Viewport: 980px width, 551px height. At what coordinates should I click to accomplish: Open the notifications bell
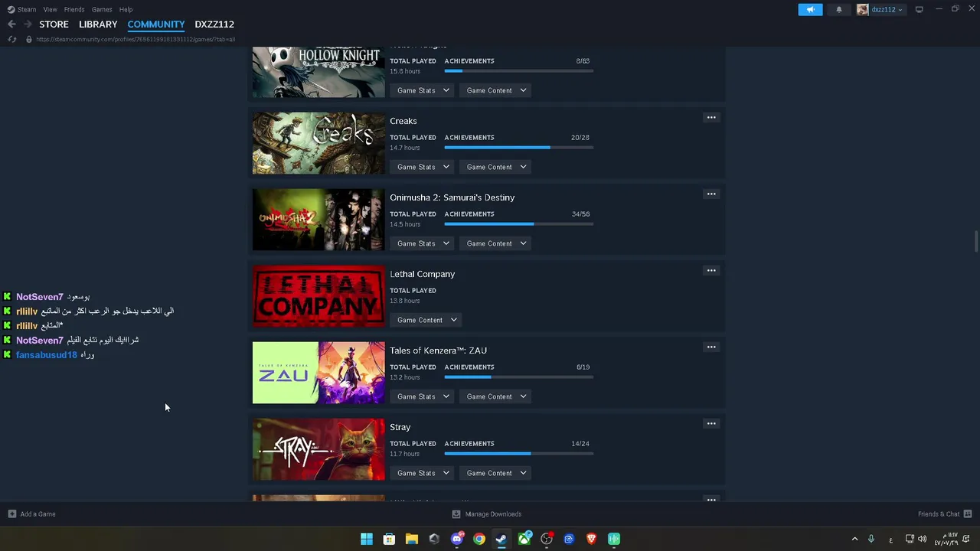tap(838, 9)
